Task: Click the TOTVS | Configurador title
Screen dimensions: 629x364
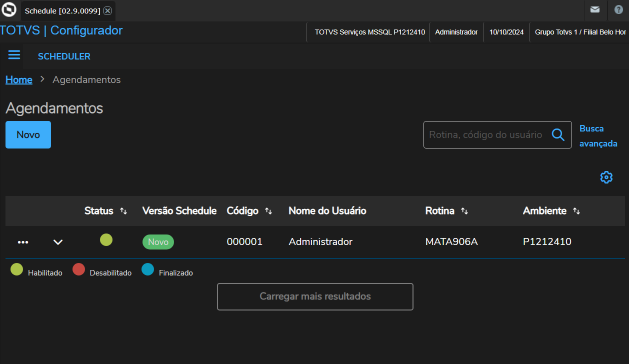Action: tap(61, 30)
